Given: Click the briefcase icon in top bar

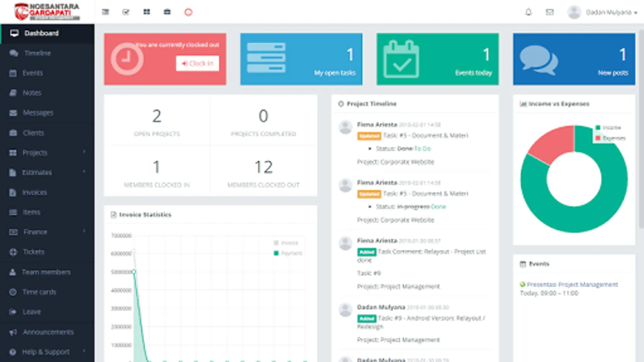Looking at the screenshot, I should click(x=167, y=12).
